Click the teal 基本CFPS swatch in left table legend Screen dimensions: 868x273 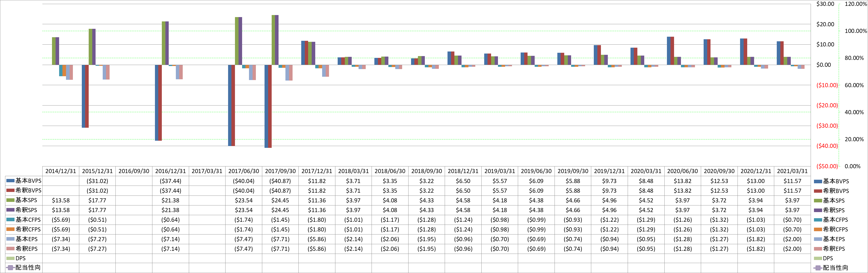point(10,219)
